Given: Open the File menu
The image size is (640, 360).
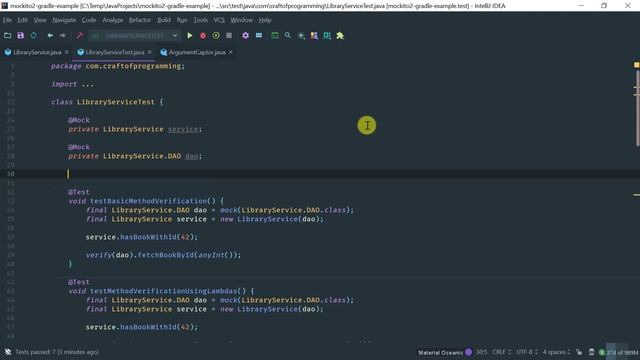Looking at the screenshot, I should click(x=7, y=20).
